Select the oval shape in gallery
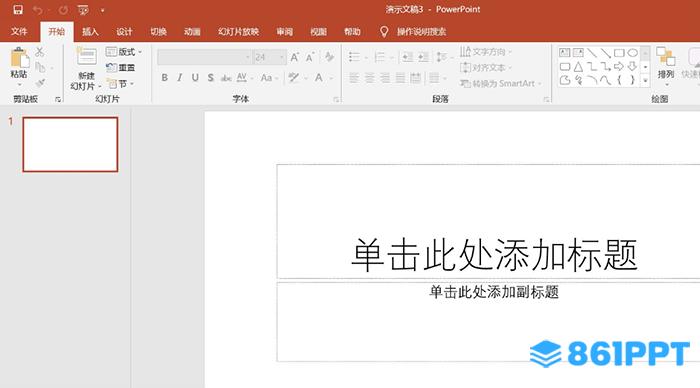 point(633,53)
